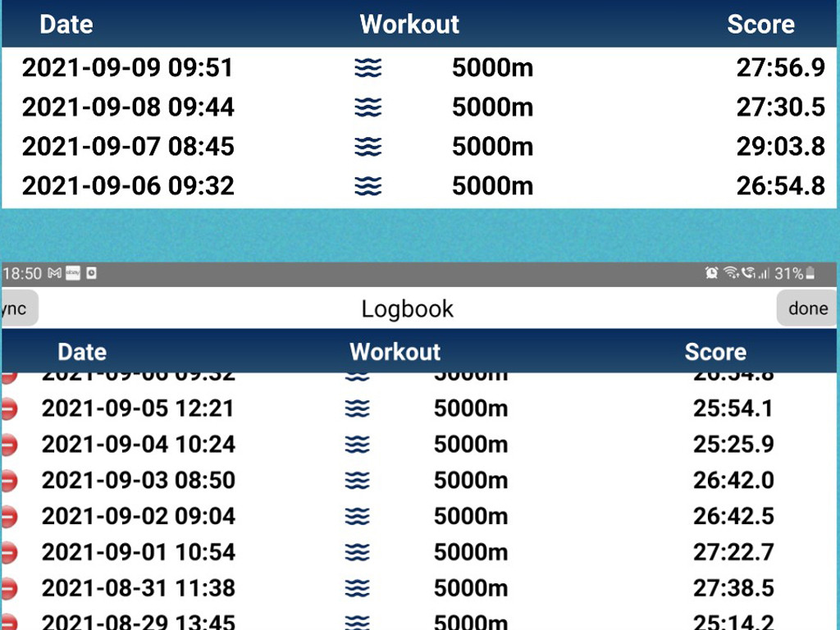This screenshot has width=840, height=630.
Task: Remove the 2021-09-03 08:50 log entry
Action: coord(8,481)
